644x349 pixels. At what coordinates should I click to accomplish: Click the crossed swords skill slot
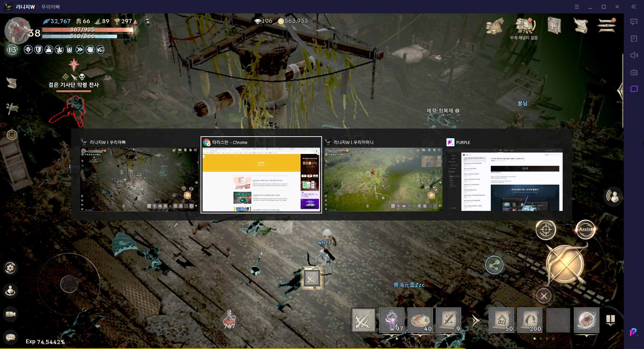[363, 320]
